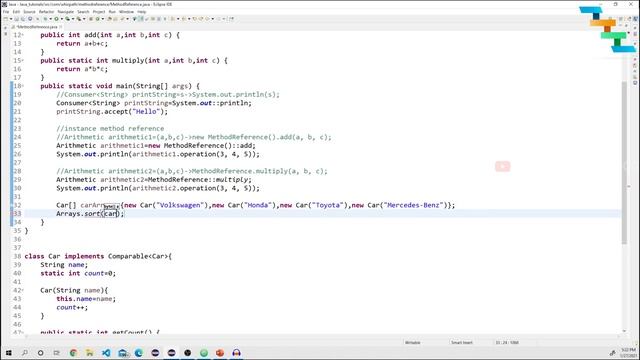Click the "class Car implements Comparable<Car>" line
The image size is (640, 360).
98,256
